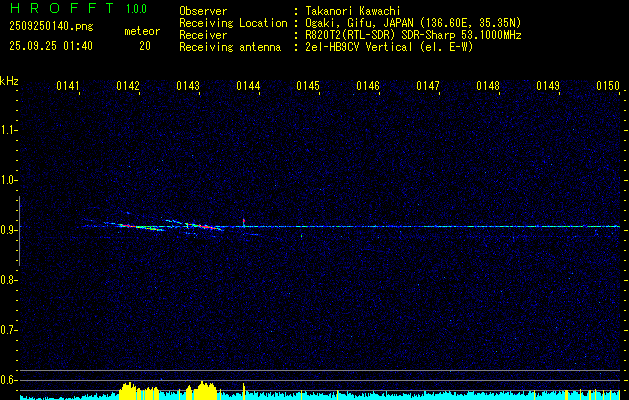Click the observer name Takanori Kawachi
This screenshot has width=629, height=400.
click(353, 11)
